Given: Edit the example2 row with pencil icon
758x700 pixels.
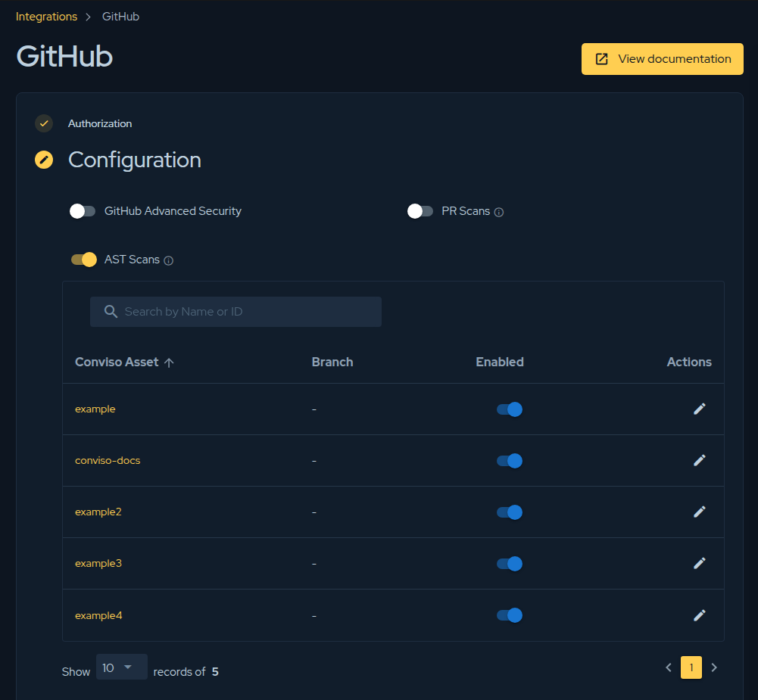Looking at the screenshot, I should 700,512.
